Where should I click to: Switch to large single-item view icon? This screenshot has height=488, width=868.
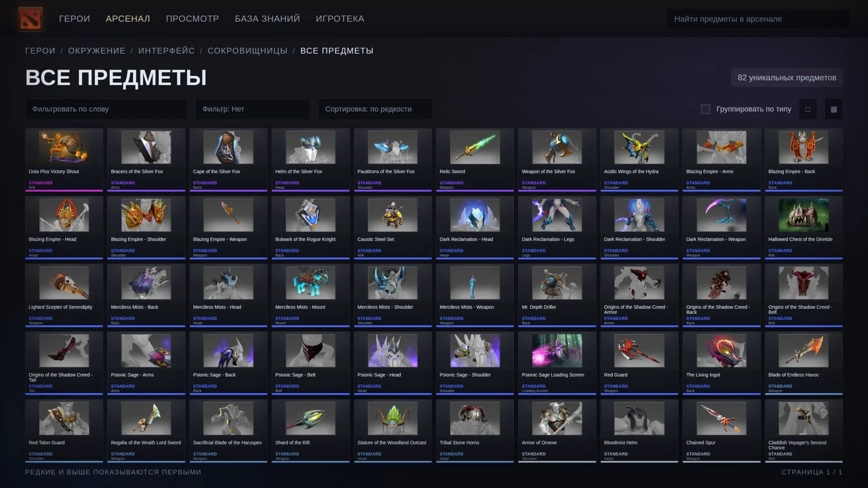808,109
